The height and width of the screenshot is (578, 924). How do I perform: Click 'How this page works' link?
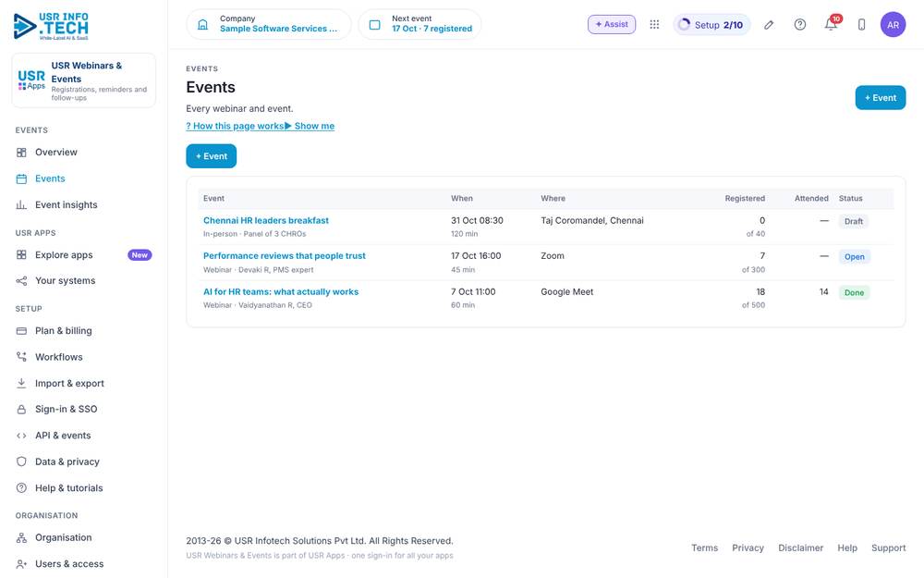(235, 126)
